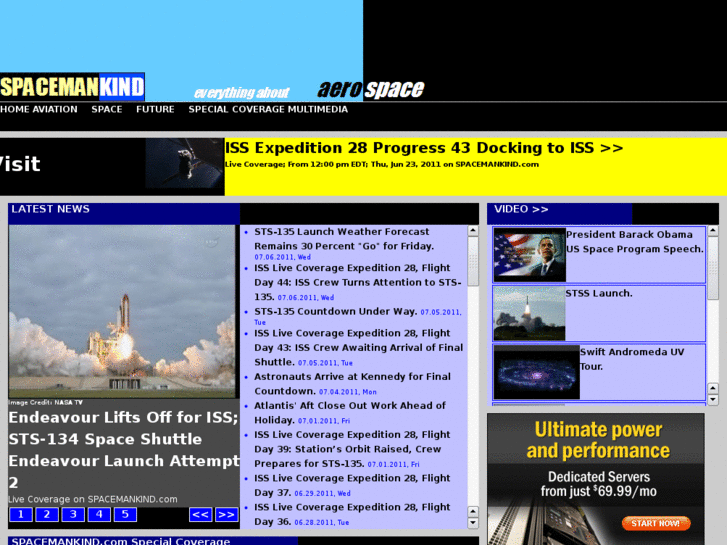Viewport: 727px width, 545px height.
Task: Click the aerospace tagline graphic
Action: pyautogui.click(x=371, y=89)
